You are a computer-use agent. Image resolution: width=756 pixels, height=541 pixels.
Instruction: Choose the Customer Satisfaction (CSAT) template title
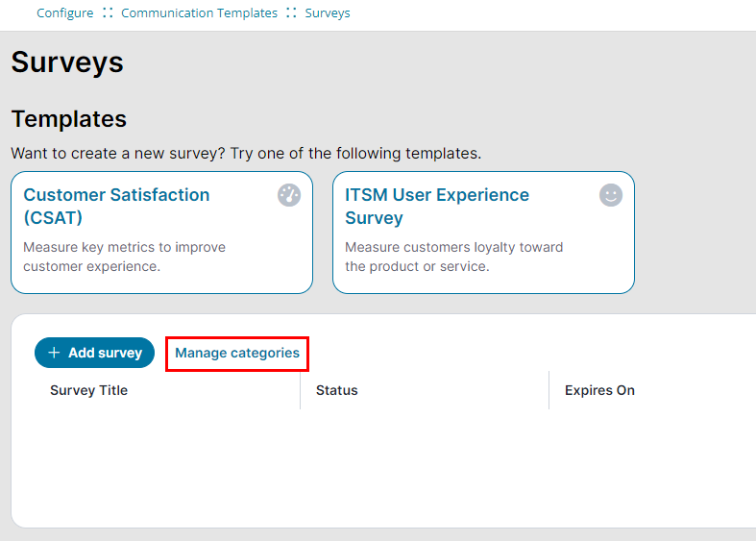point(116,206)
